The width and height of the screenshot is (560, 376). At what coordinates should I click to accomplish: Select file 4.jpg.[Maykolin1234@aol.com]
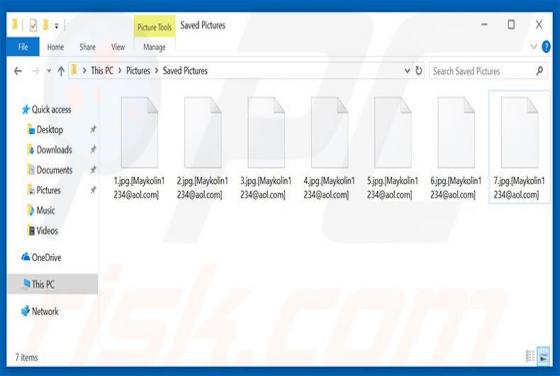tap(329, 147)
